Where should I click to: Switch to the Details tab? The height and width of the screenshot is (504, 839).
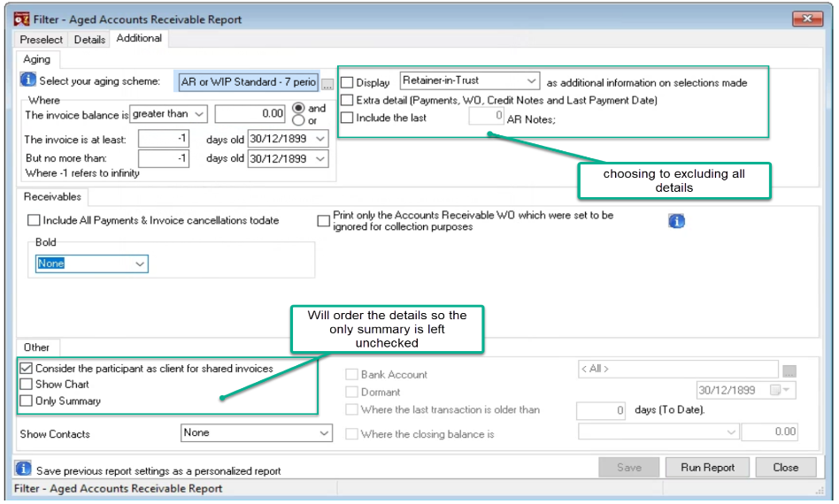89,40
